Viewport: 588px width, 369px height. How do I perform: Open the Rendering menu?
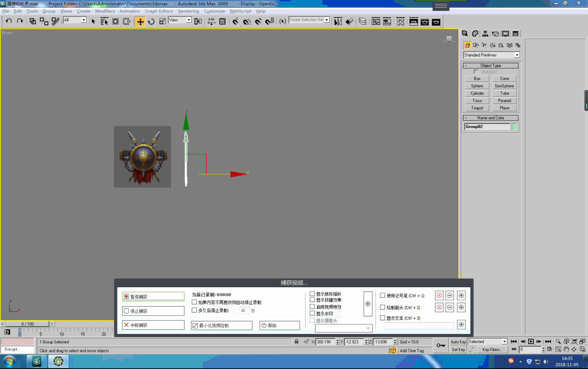click(x=188, y=11)
